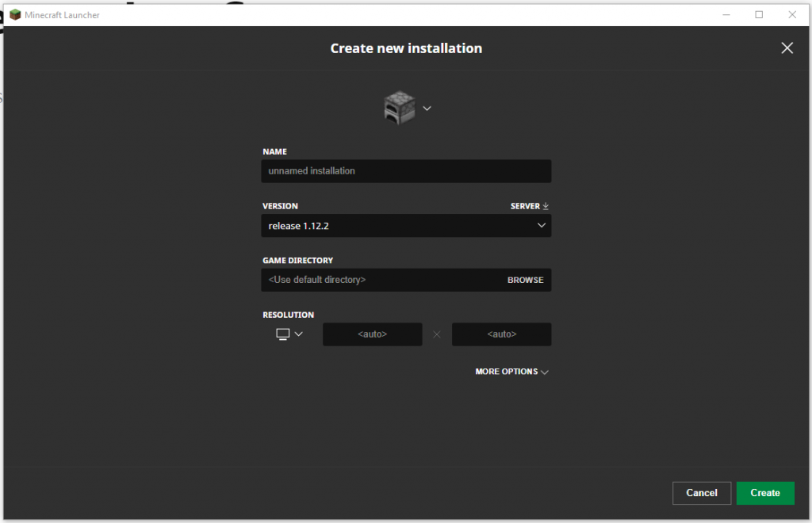This screenshot has height=523, width=812.
Task: Click the Name input field
Action: click(x=406, y=171)
